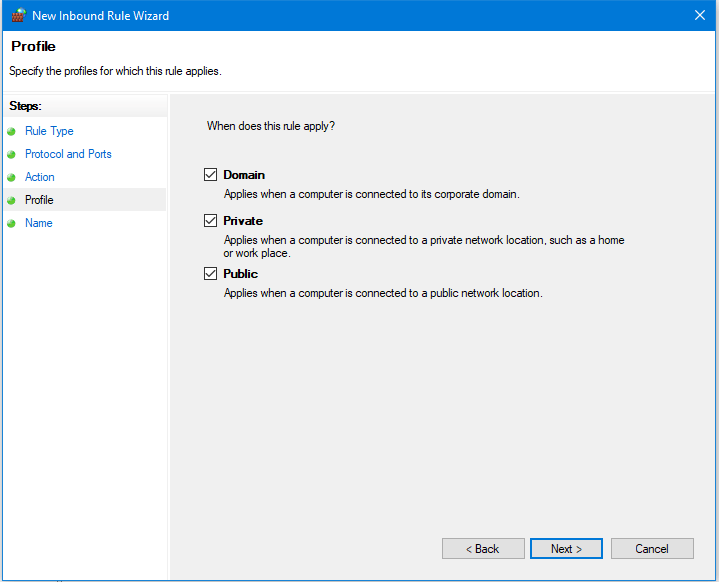Click the green bullet beside Action
Screen dimensions: 719x582
tap(11, 177)
